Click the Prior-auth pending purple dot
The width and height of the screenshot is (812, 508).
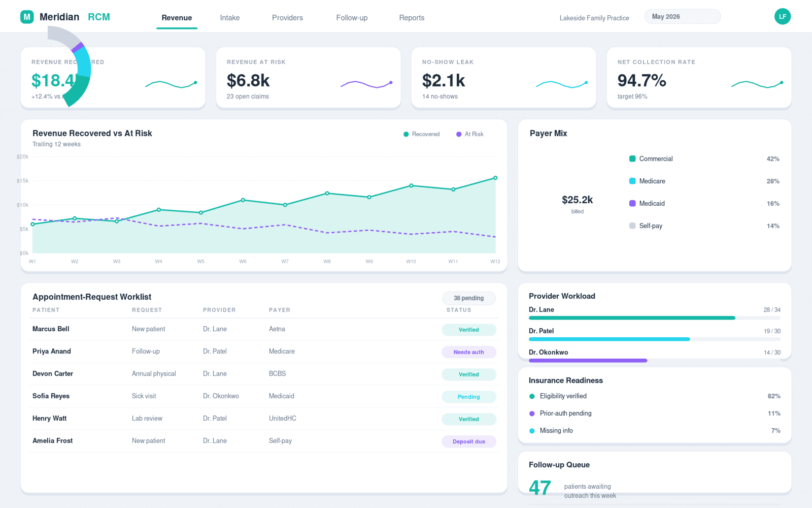click(x=532, y=414)
